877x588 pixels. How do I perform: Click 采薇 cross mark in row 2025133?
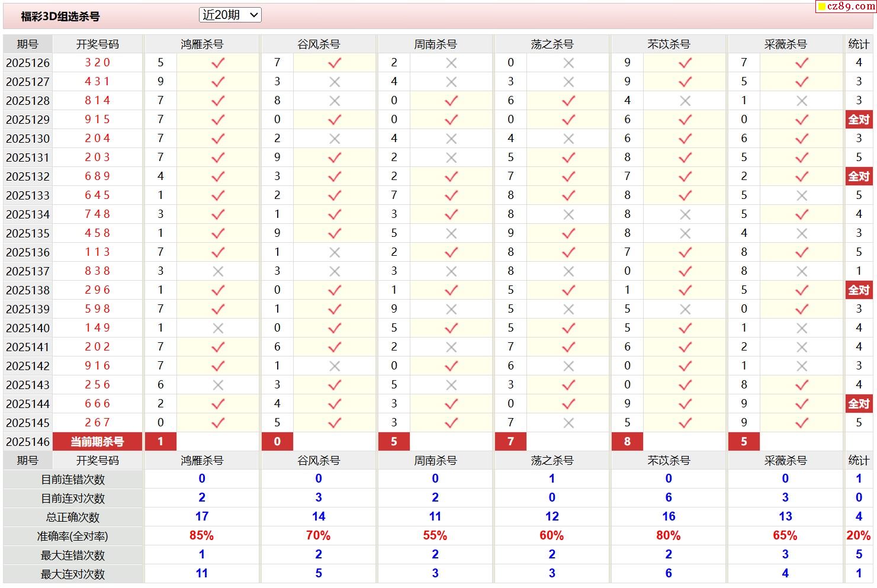(x=802, y=195)
